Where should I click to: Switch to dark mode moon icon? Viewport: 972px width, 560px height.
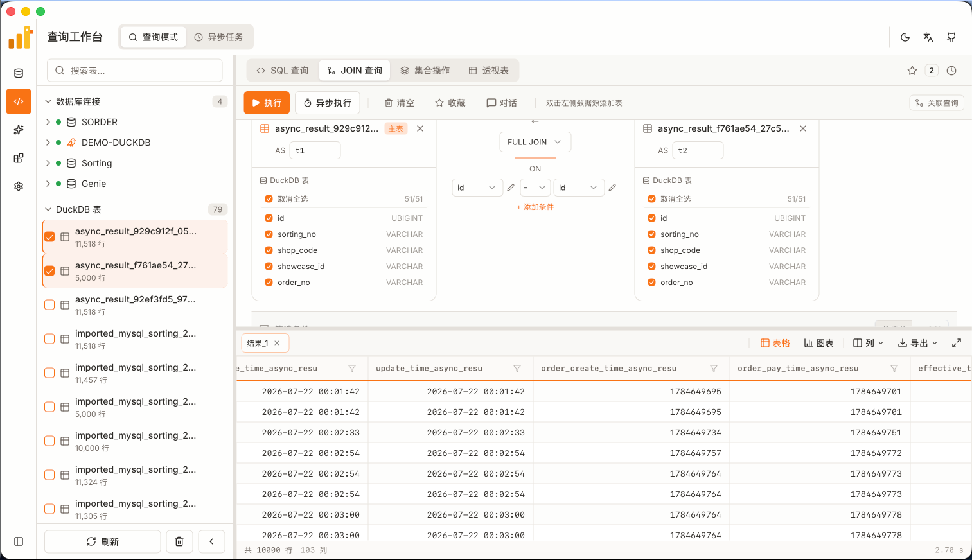(x=905, y=37)
